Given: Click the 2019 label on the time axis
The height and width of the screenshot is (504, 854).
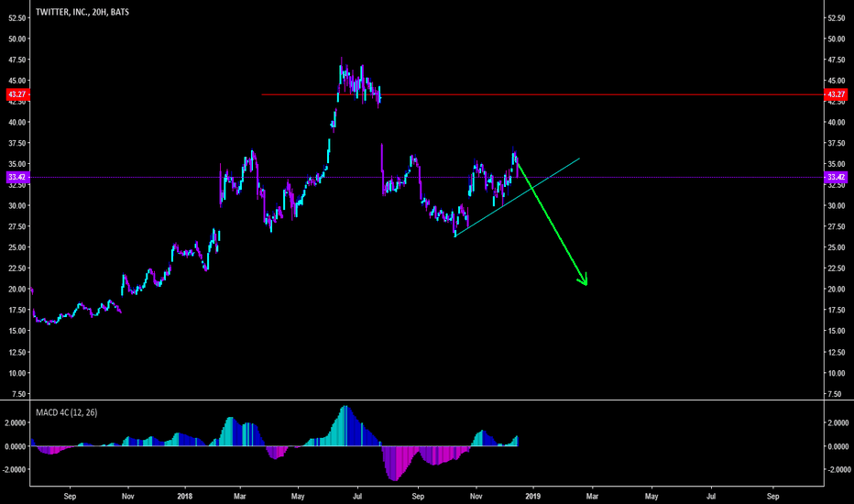Looking at the screenshot, I should [532, 497].
